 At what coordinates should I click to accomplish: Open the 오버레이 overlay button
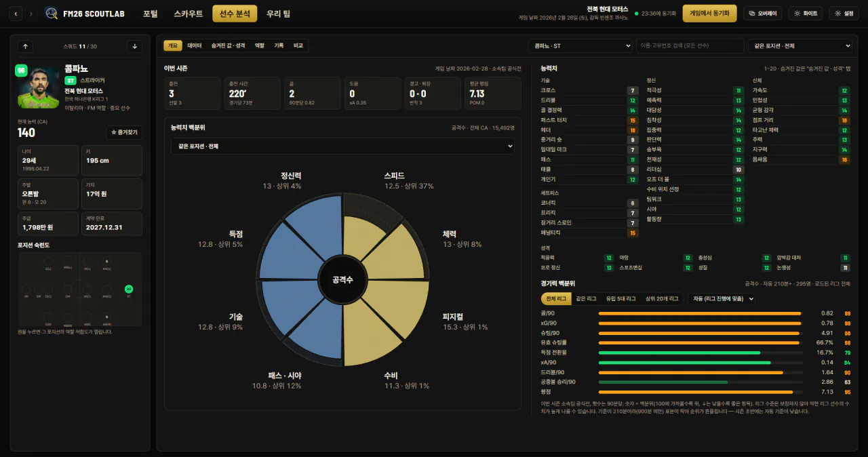click(x=763, y=14)
